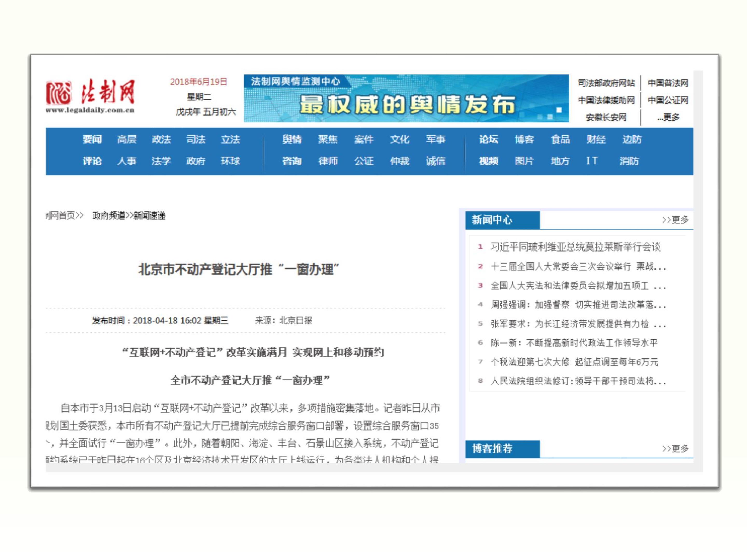Click the date 2018年6月19日
The image size is (747, 560).
pos(199,82)
